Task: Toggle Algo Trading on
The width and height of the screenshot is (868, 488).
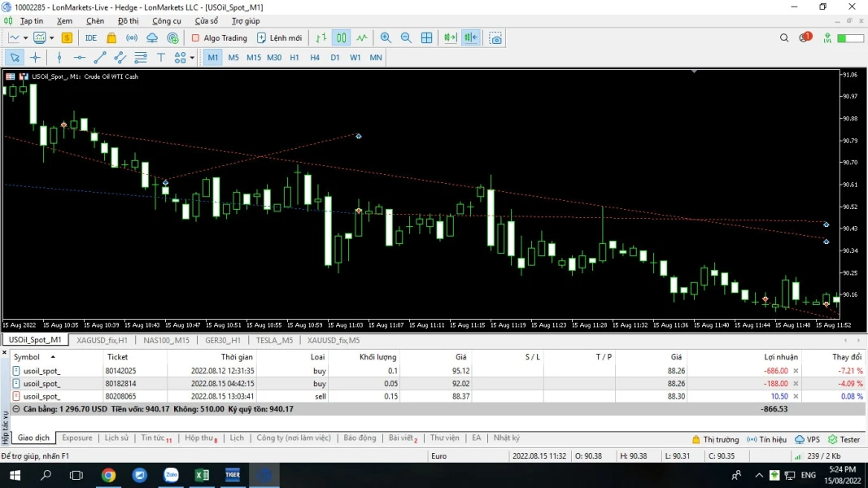Action: pos(219,38)
